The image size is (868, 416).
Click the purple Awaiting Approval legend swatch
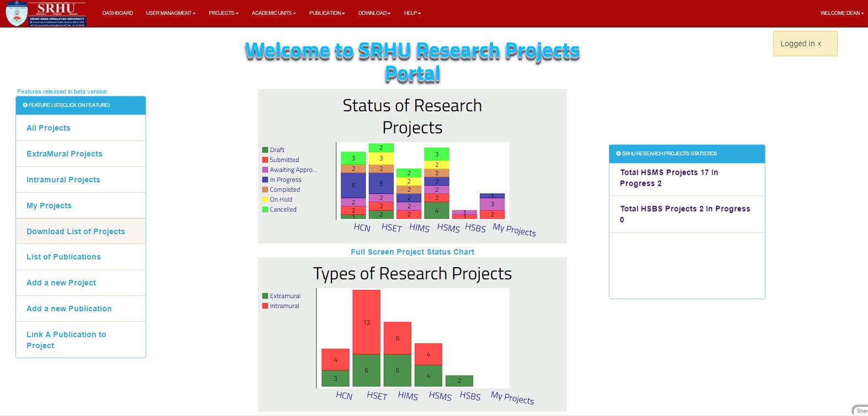[x=265, y=170]
